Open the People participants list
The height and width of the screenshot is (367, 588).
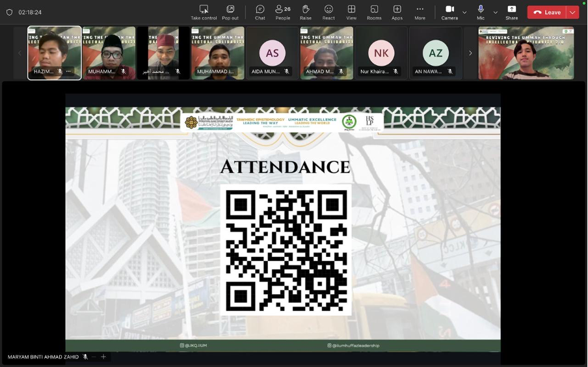click(283, 12)
